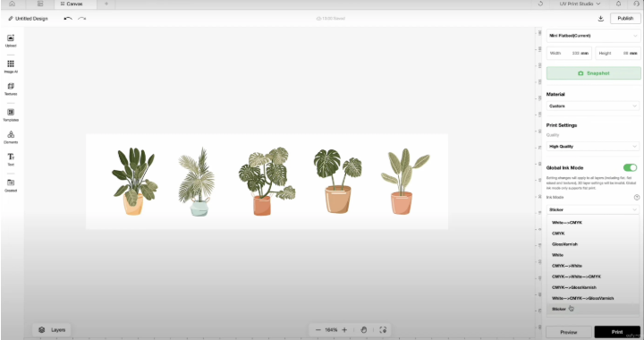Expand the Material Custom dropdown
The width and height of the screenshot is (644, 340).
click(593, 106)
